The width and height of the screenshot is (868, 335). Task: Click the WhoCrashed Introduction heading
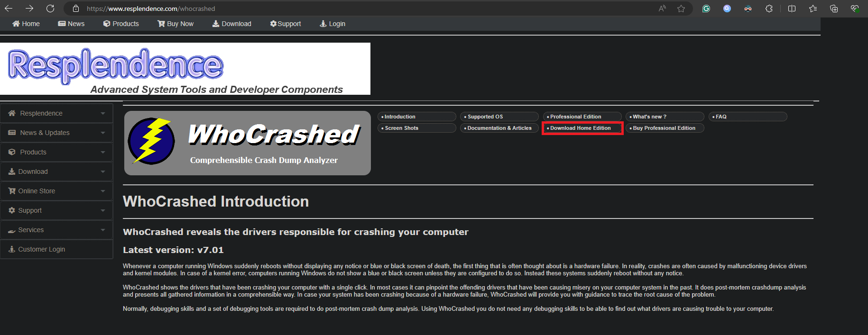[216, 201]
